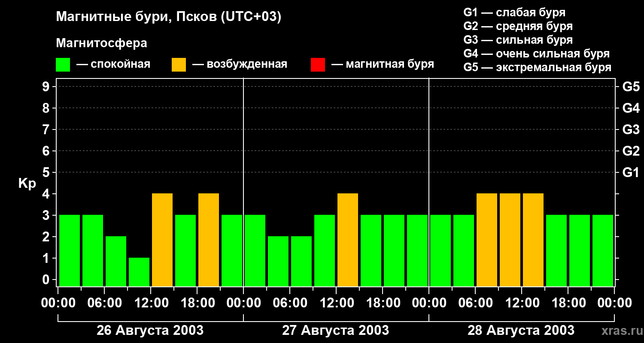The image size is (644, 343).
Task: Select the orange 06:00 bar on 28 August
Action: pos(487,240)
